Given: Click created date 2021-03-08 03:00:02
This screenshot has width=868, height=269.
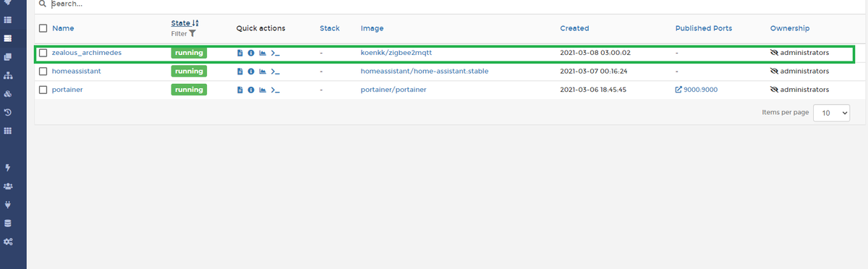Looking at the screenshot, I should pos(595,53).
